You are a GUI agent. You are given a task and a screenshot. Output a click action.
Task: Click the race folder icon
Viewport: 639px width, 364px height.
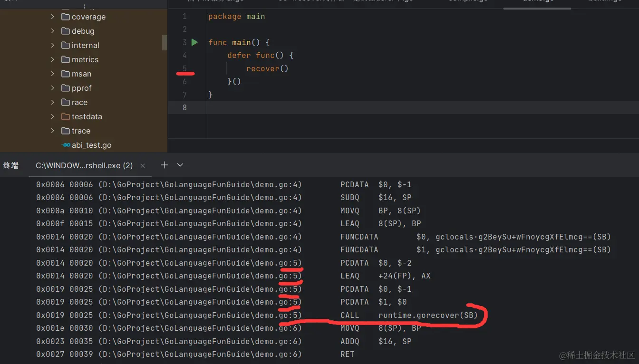point(66,103)
